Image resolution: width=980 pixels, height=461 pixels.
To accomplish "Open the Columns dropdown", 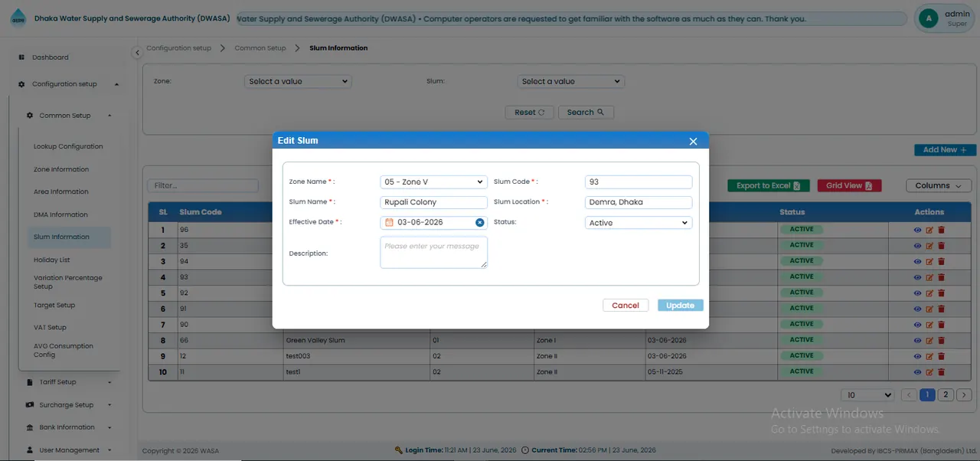I will 939,185.
